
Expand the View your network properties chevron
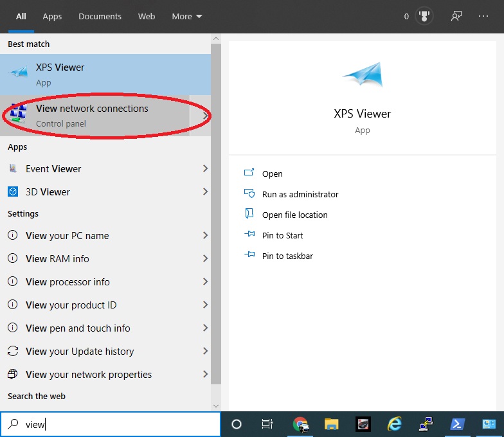click(x=206, y=374)
